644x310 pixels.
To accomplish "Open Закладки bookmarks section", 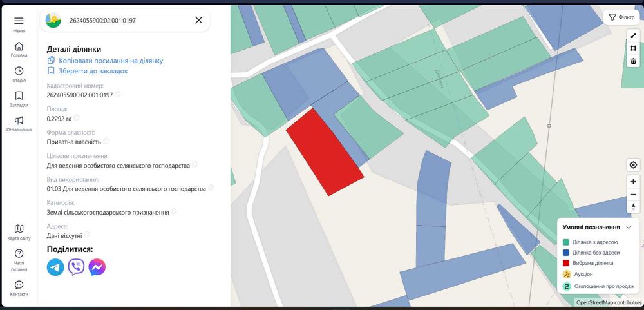I will 19,99.
